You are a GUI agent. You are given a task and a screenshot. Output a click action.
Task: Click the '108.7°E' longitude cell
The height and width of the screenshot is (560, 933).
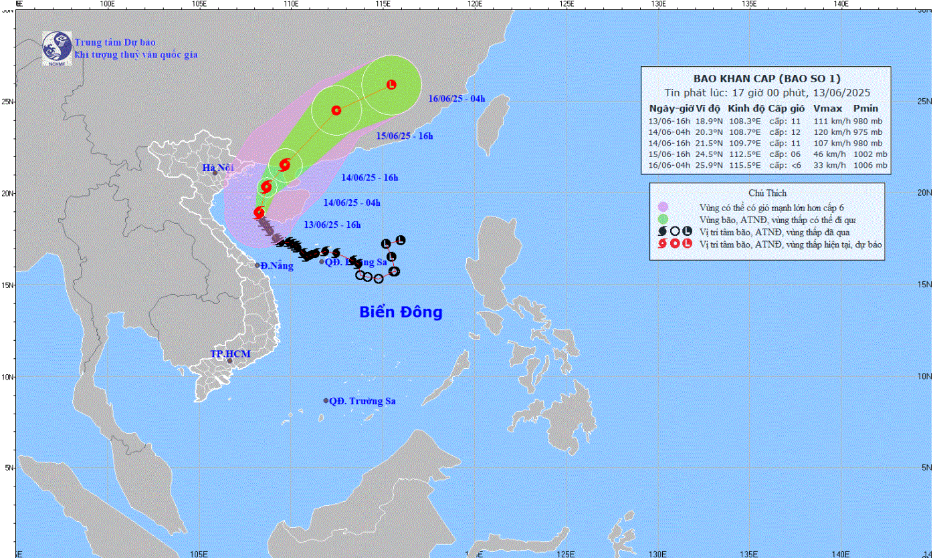[x=746, y=132]
